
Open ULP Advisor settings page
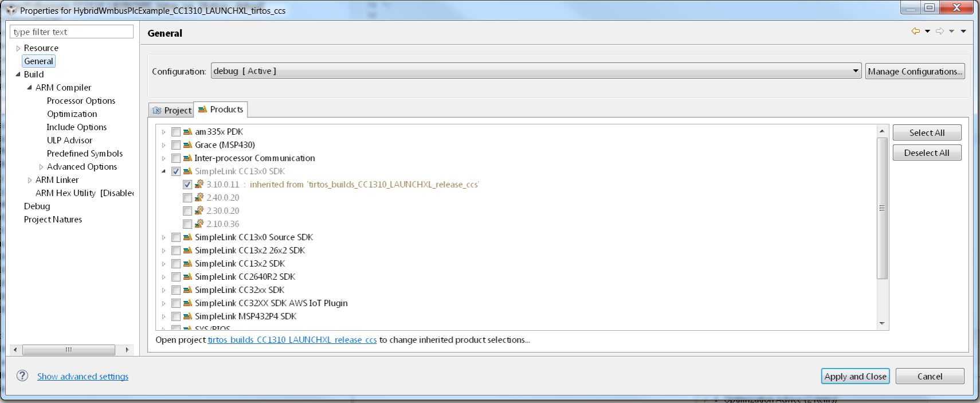pyautogui.click(x=69, y=140)
